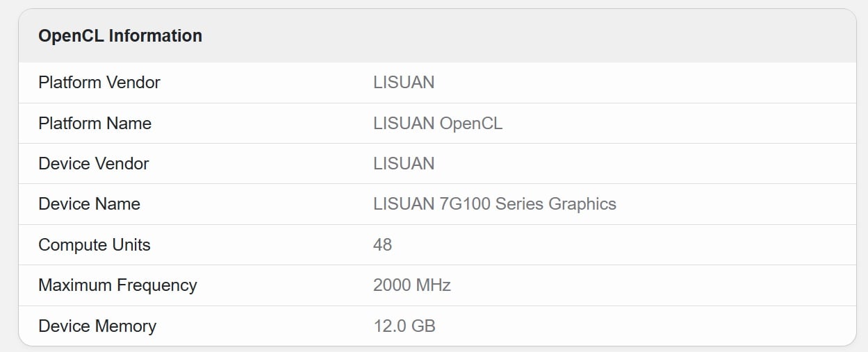Select the Maximum Frequency label
868x352 pixels.
click(117, 285)
